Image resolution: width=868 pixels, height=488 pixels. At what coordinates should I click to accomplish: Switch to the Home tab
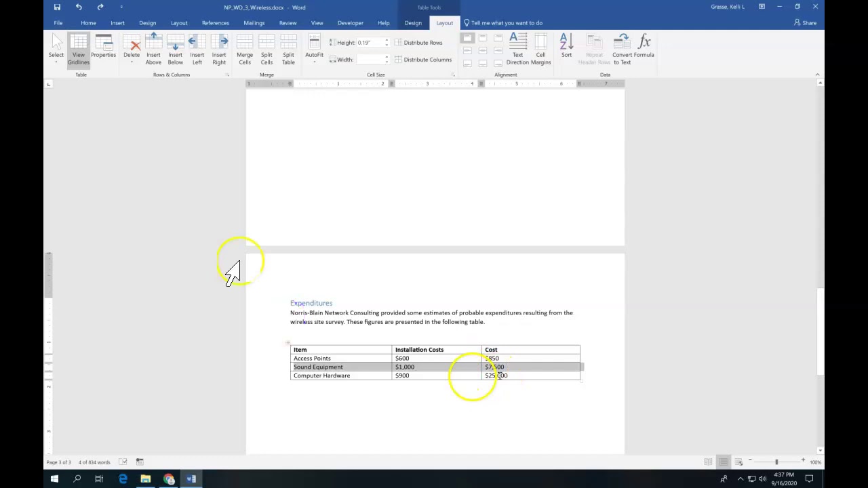coord(88,22)
